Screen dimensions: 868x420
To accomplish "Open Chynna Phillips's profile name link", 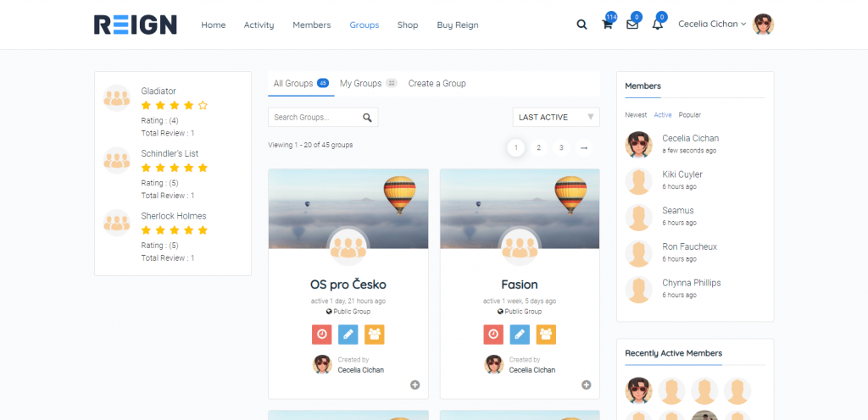I will 692,283.
